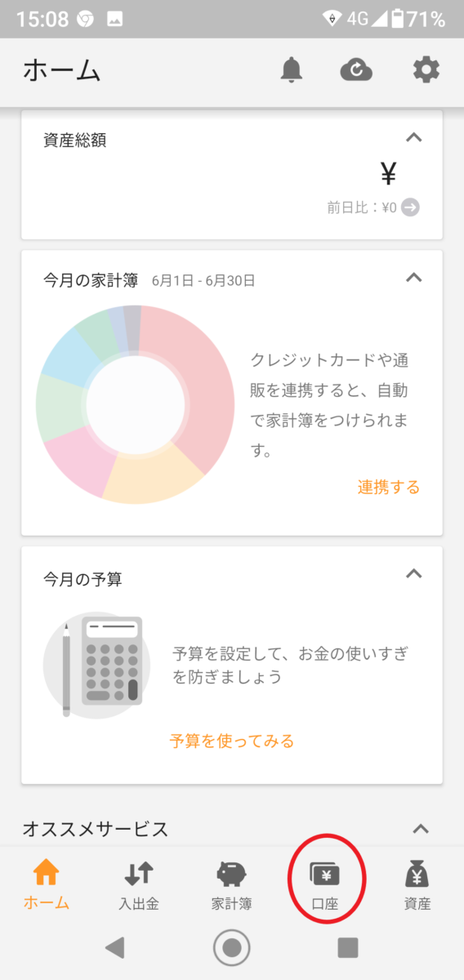Tap the Android home circle button
Viewport: 464px width, 980px height.
coord(232,947)
